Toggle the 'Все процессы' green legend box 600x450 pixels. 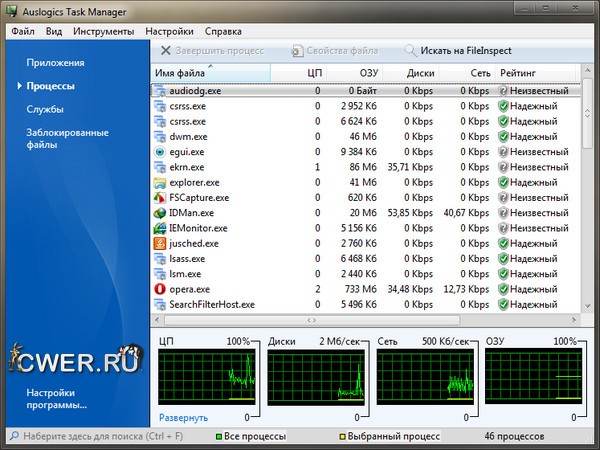click(x=220, y=437)
